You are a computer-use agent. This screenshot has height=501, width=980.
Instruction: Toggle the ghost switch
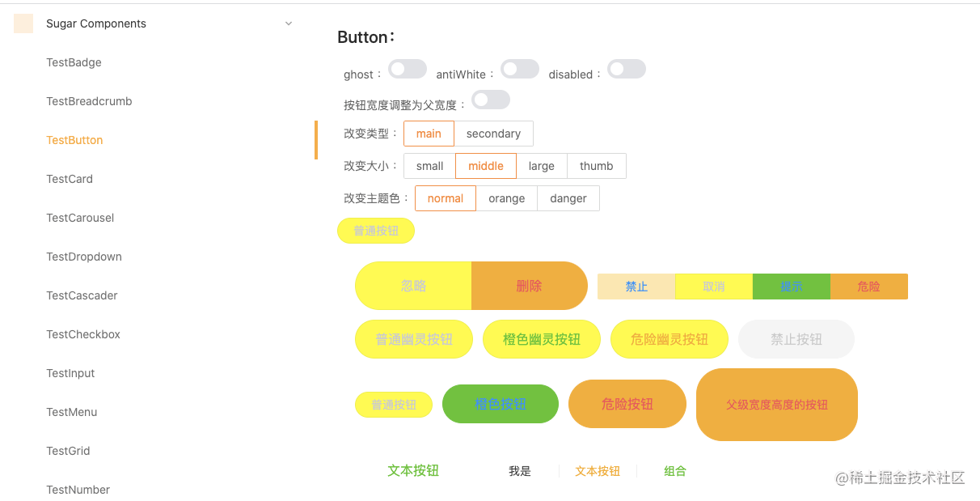click(408, 69)
